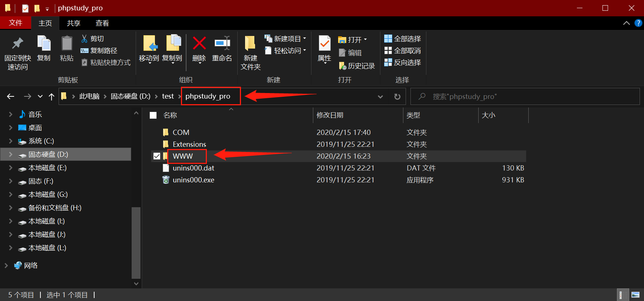Select the Extensions folder
Image resolution: width=644 pixels, height=301 pixels.
click(189, 144)
